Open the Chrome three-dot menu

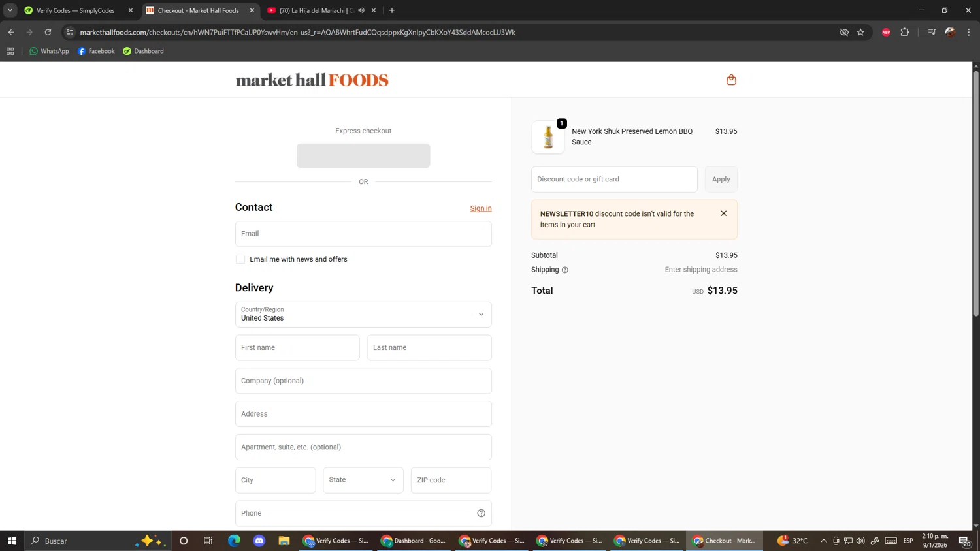click(969, 32)
